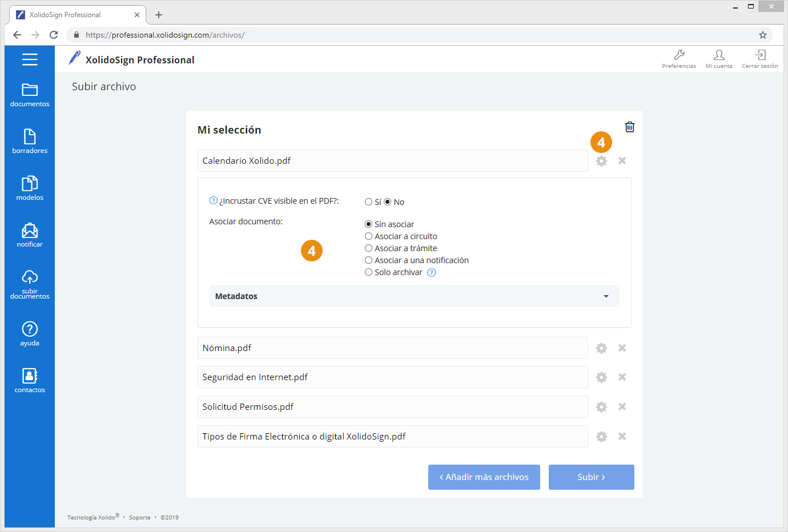Image resolution: width=788 pixels, height=532 pixels.
Task: Bookmark page with star icon
Action: click(x=763, y=35)
